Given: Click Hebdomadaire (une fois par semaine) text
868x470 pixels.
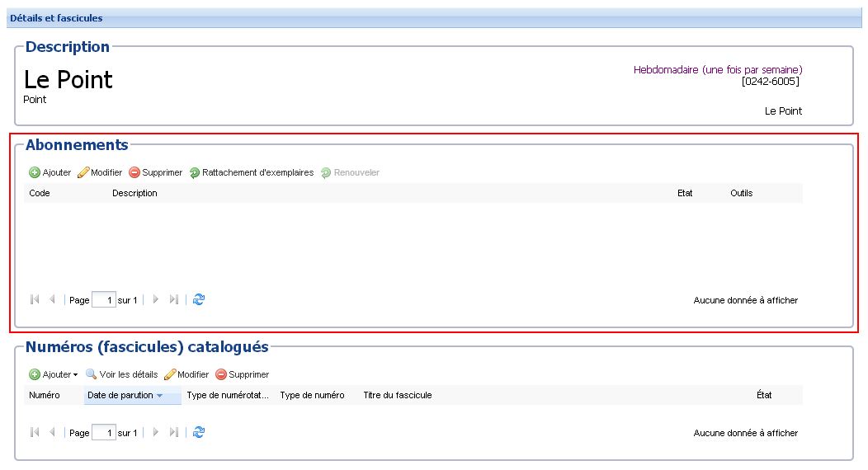Looking at the screenshot, I should tap(718, 69).
